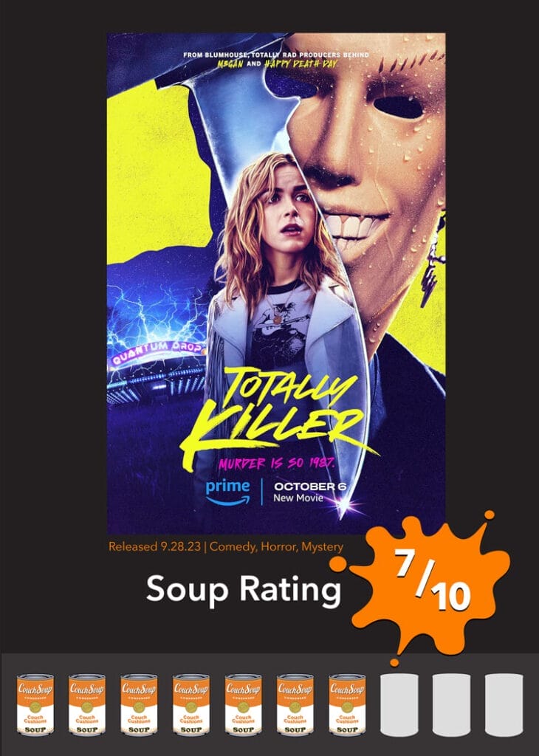The image size is (539, 756).
Task: Select the fourth Couch Soup can icon
Action: [x=191, y=704]
